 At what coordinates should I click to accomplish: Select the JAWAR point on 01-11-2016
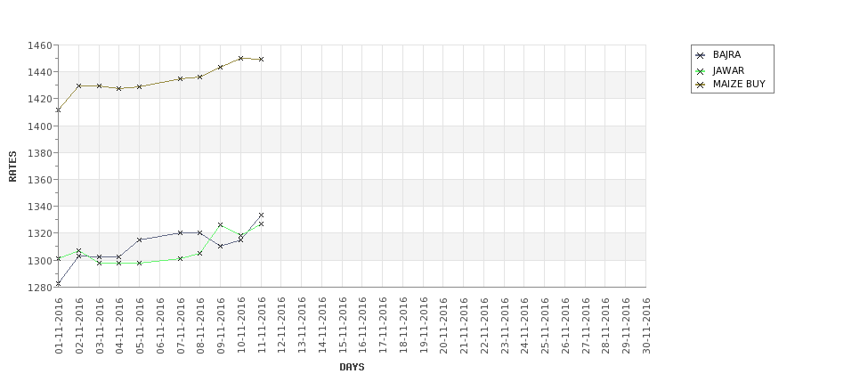(x=59, y=258)
